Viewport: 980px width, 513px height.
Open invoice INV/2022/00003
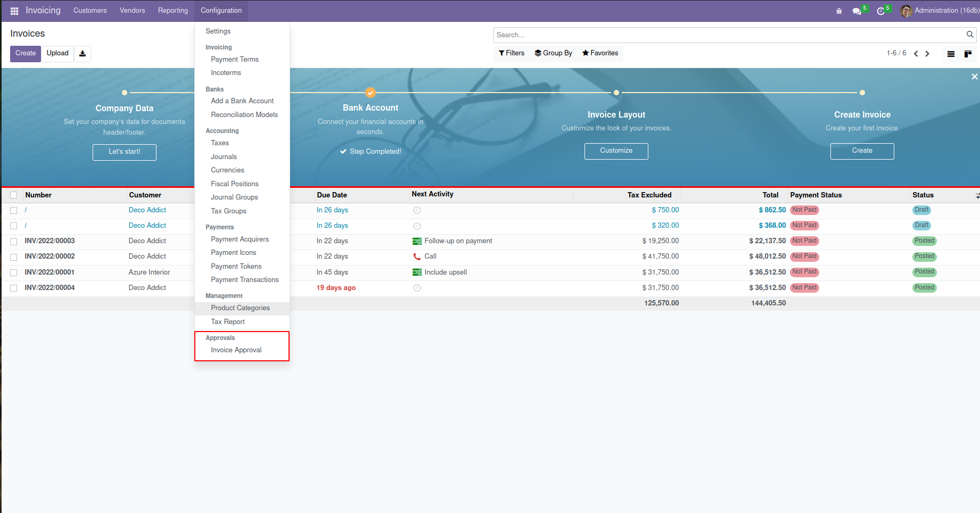(x=50, y=241)
